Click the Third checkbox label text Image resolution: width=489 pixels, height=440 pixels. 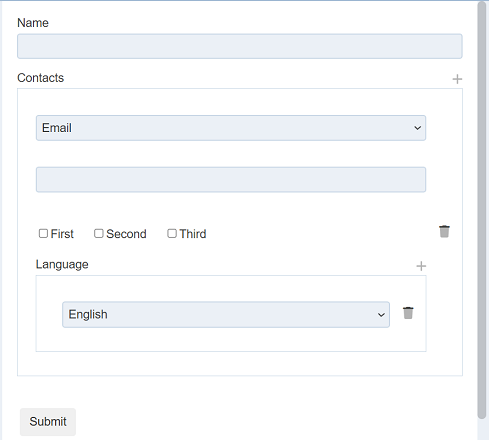click(x=193, y=234)
